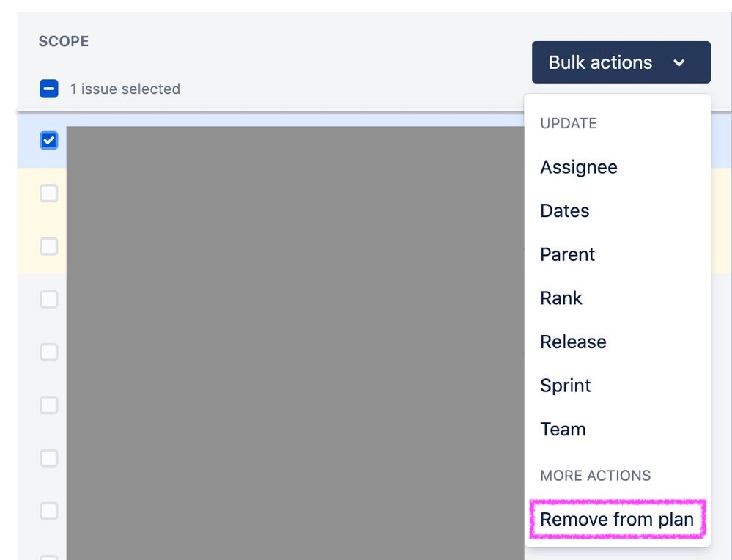Click the Bulk actions button
Image resolution: width=732 pixels, height=560 pixels.
tap(601, 62)
